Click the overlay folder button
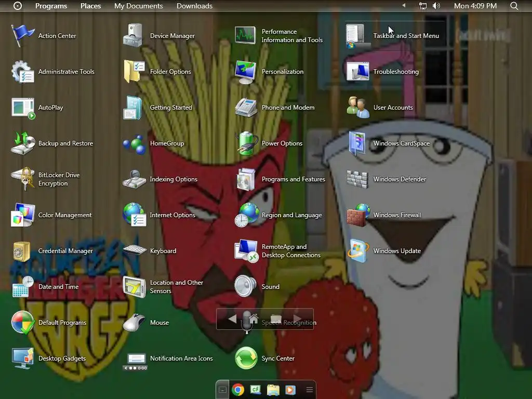 pyautogui.click(x=276, y=319)
